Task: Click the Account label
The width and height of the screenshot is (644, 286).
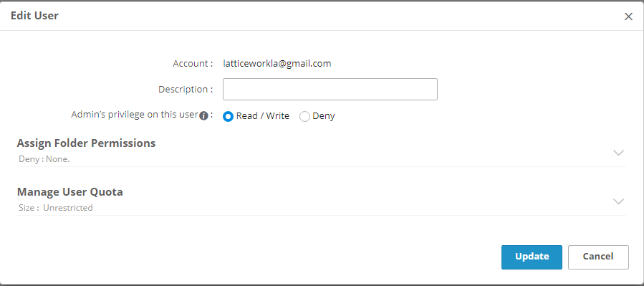Action: (193, 64)
